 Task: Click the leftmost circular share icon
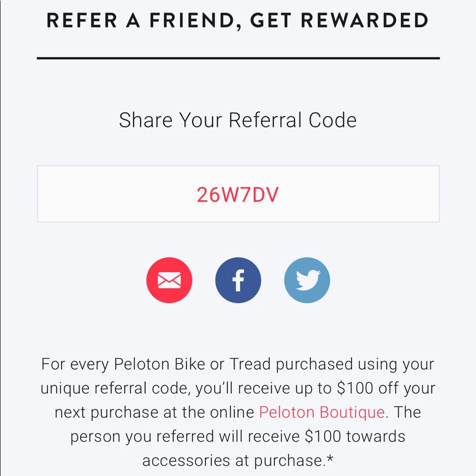[x=169, y=280]
